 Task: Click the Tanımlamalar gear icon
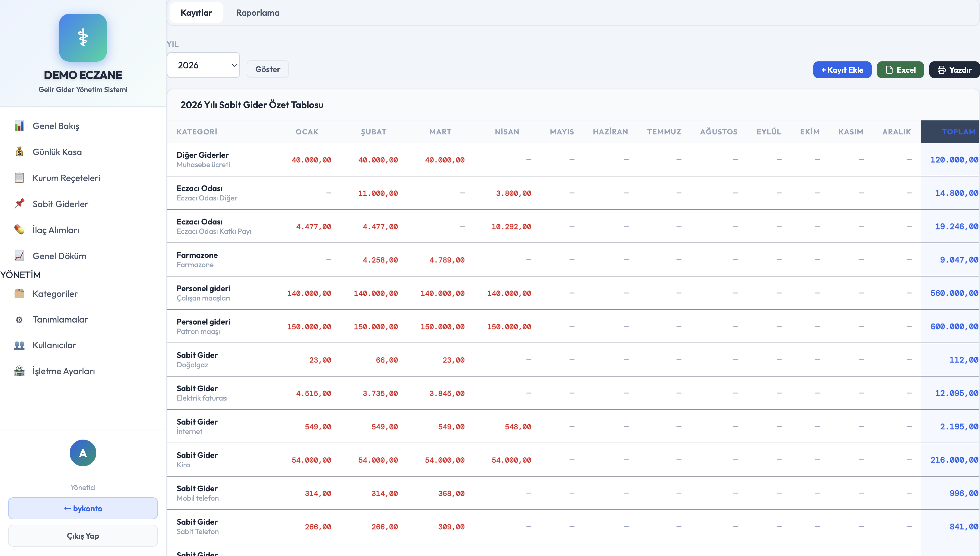19,320
